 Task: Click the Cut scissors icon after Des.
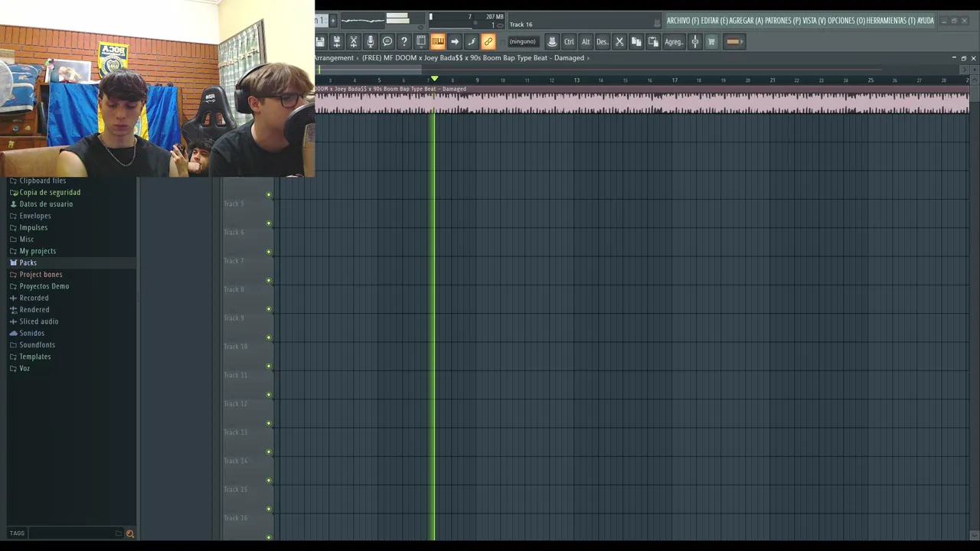[x=619, y=41]
